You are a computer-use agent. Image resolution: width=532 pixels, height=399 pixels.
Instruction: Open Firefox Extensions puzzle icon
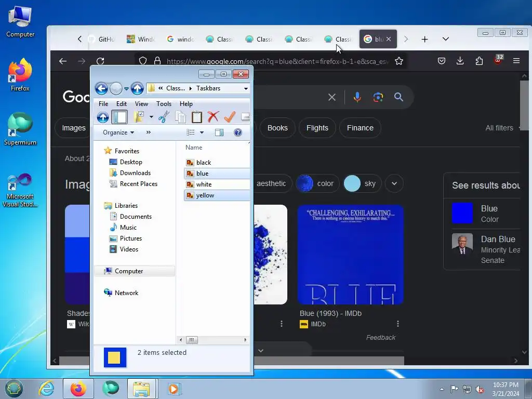[479, 61]
